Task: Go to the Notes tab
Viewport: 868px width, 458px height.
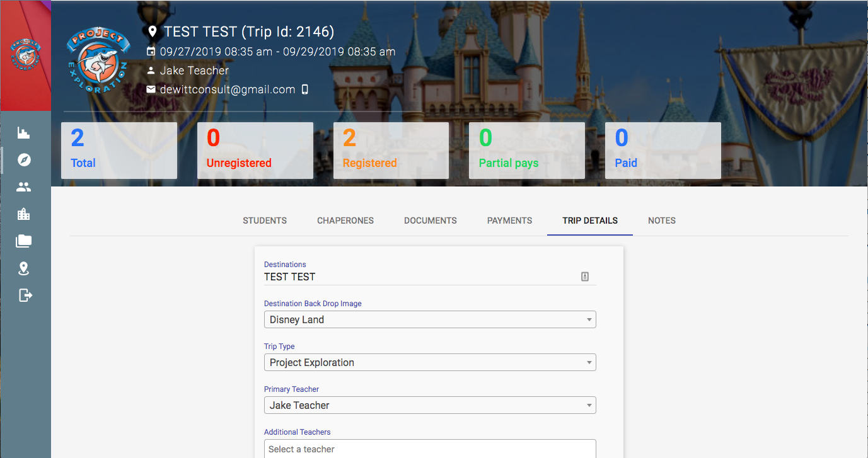Action: (x=661, y=220)
